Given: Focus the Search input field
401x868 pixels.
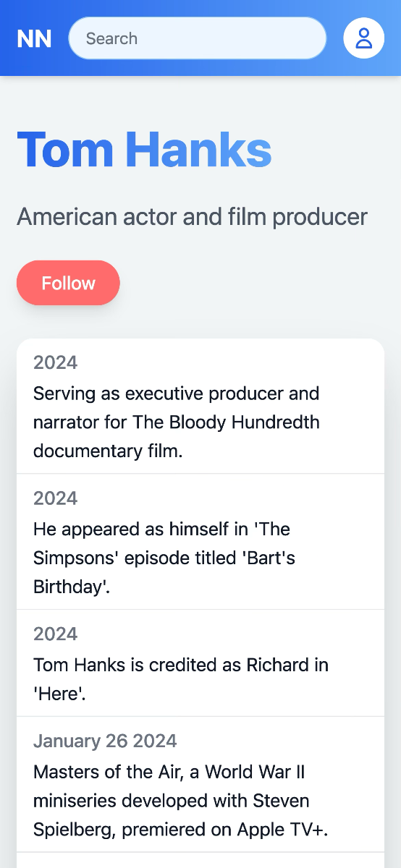Looking at the screenshot, I should point(198,38).
